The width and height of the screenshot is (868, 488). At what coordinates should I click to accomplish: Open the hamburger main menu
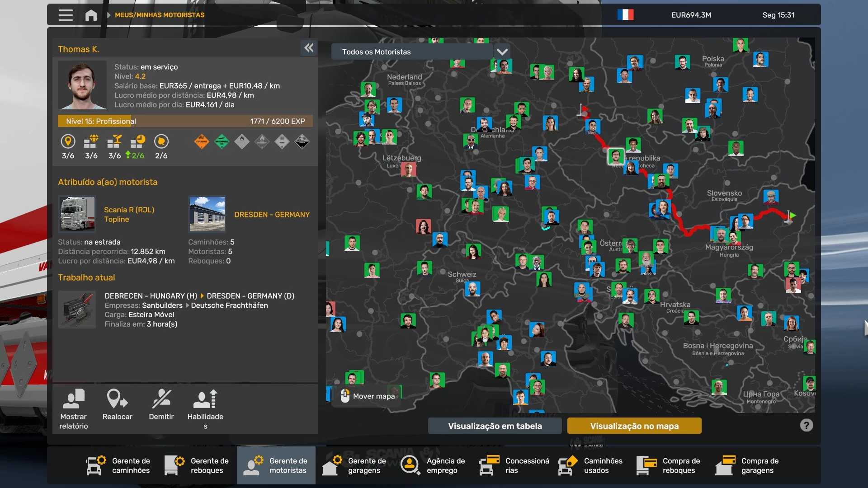coord(66,15)
